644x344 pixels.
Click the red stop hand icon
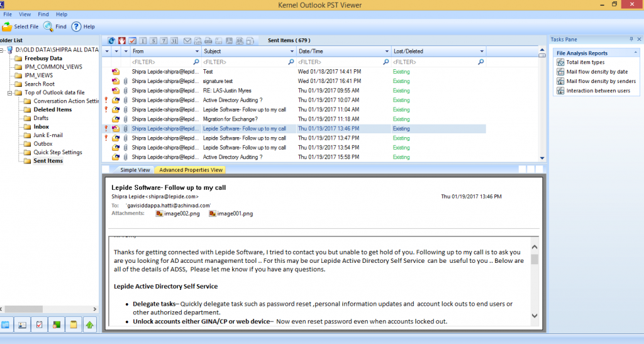tap(122, 41)
